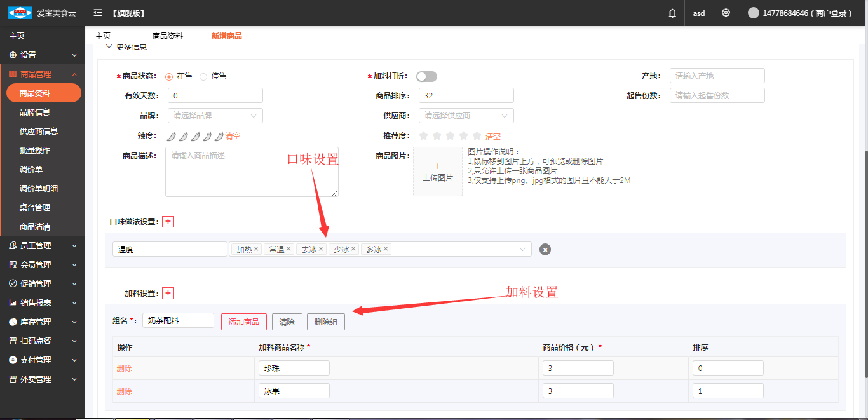Click the upload image plus box
This screenshot has width=868, height=420.
point(438,172)
